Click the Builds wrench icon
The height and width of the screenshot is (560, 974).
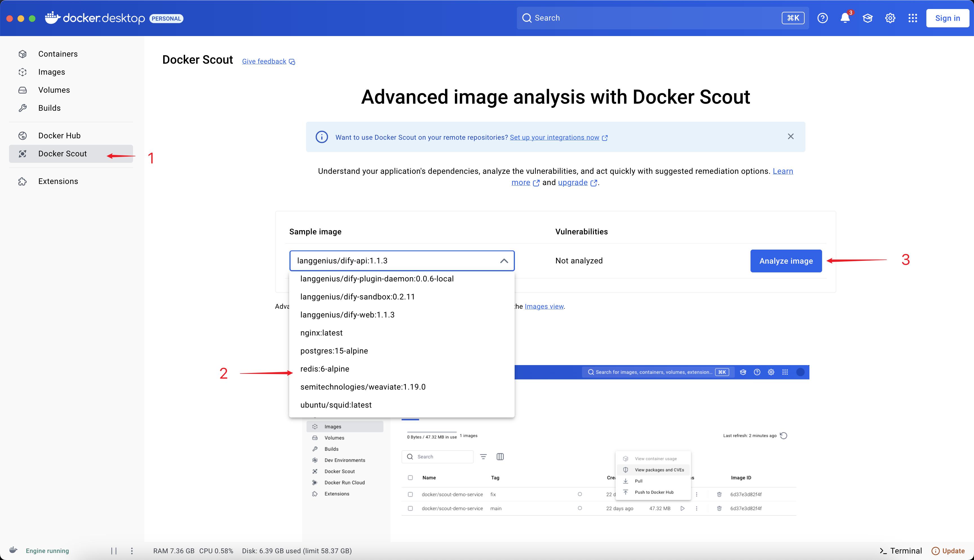click(23, 108)
